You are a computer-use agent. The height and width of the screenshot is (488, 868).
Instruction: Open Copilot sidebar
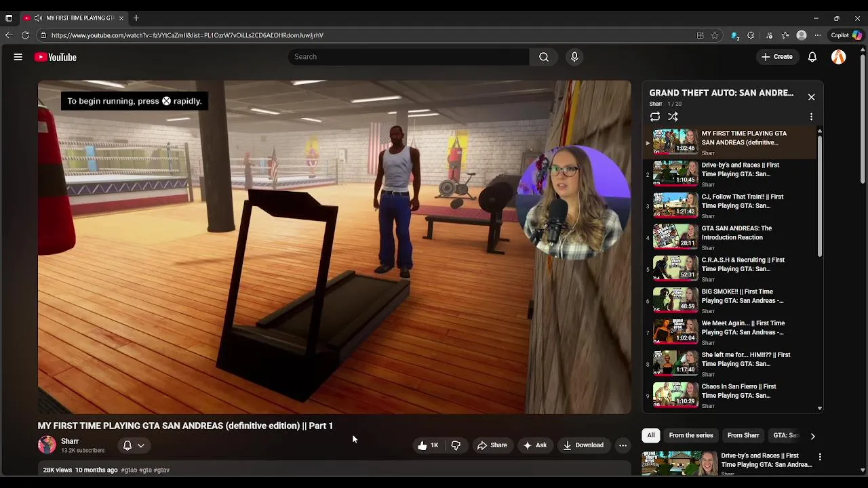click(847, 35)
